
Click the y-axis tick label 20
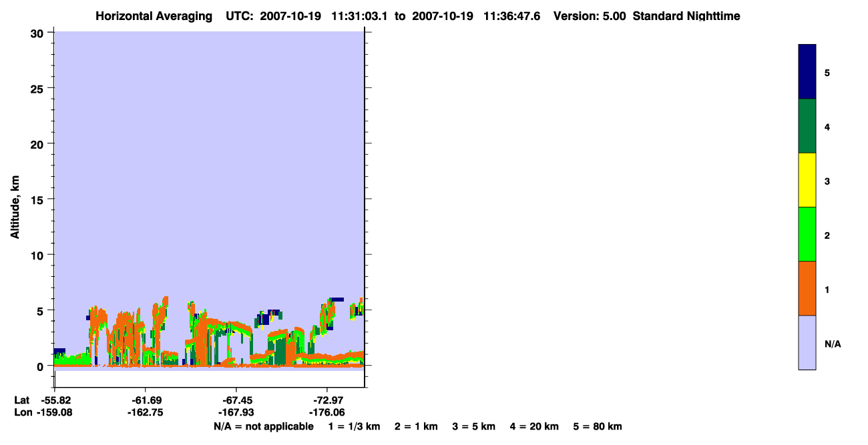39,144
